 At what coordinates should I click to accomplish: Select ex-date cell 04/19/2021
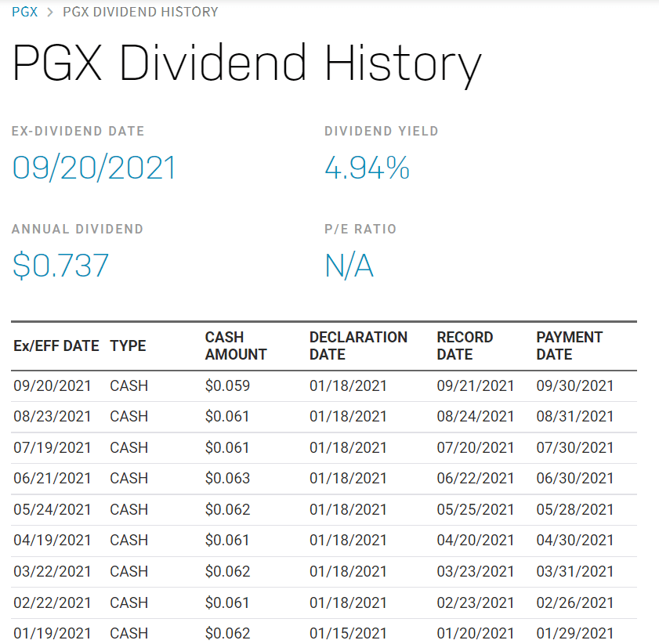53,540
